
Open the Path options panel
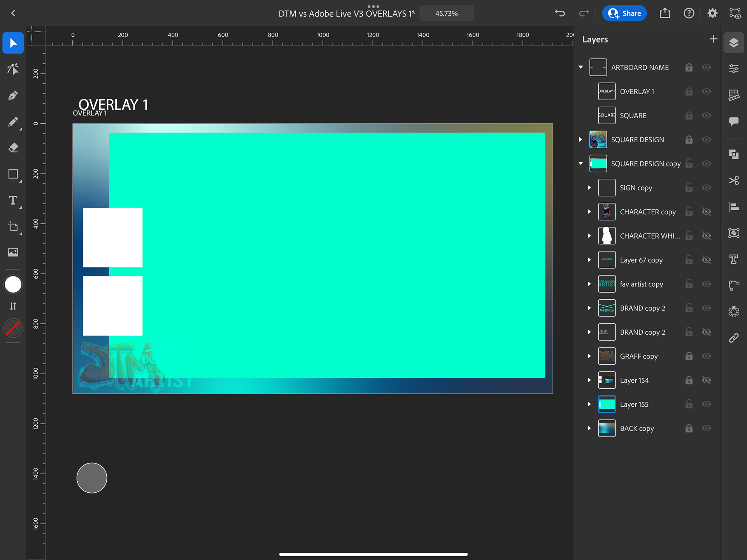click(734, 285)
